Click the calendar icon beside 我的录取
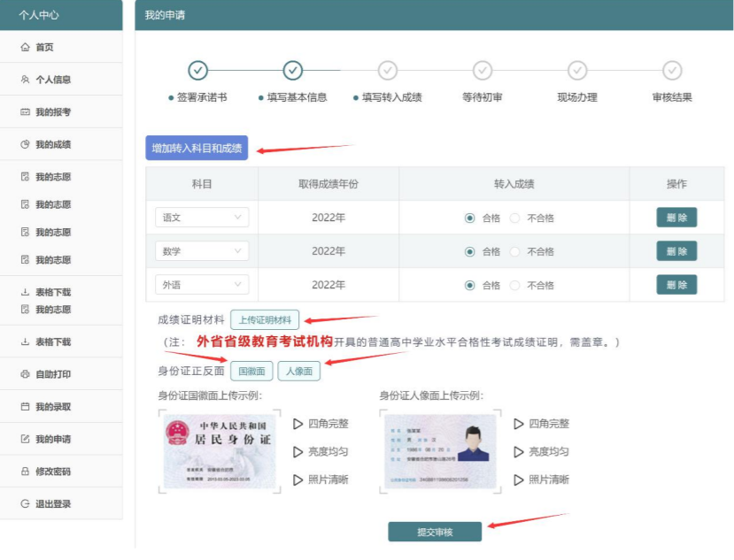The width and height of the screenshot is (734, 560). (x=25, y=407)
